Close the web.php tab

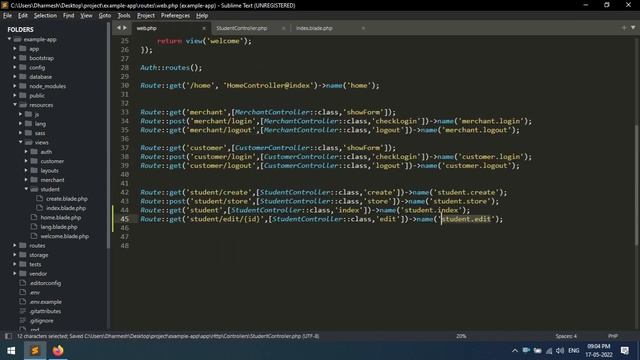pos(204,28)
